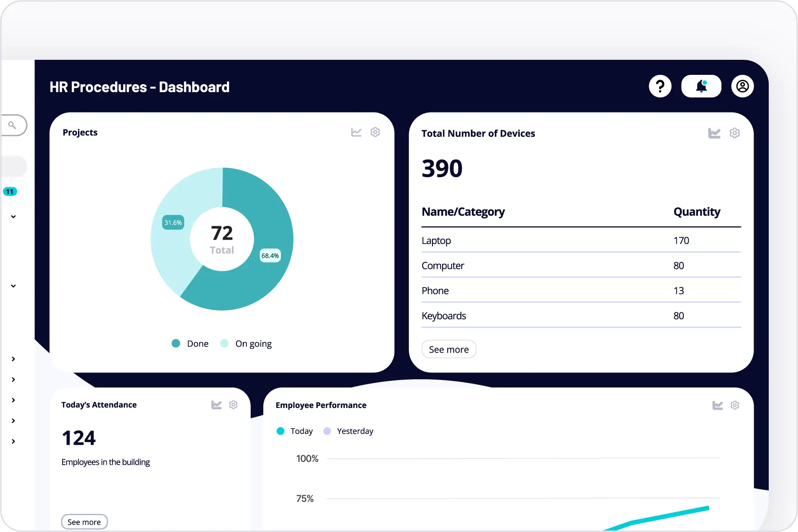798x532 pixels.
Task: Toggle Done legend in Projects chart
Action: [x=190, y=344]
